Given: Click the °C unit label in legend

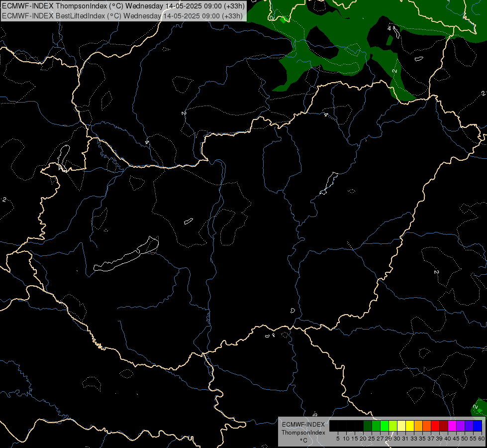Looking at the screenshot, I should (304, 440).
